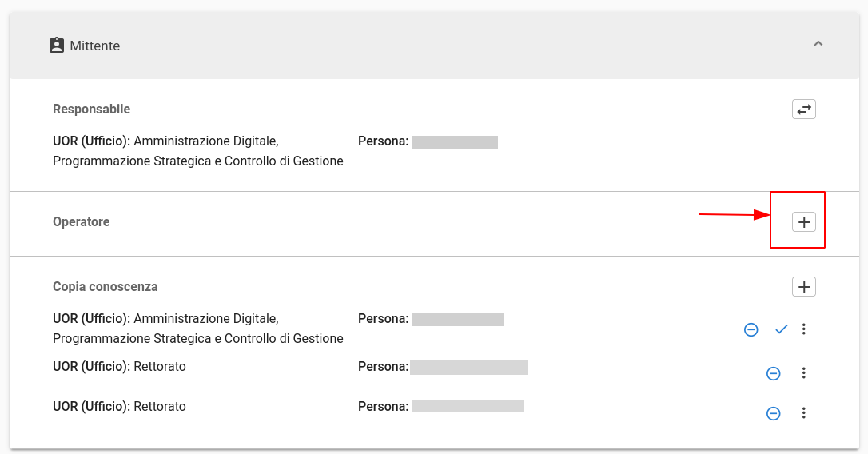868x454 pixels.
Task: Click the blue checkmark on Amministrazione Digitale row
Action: coord(781,329)
